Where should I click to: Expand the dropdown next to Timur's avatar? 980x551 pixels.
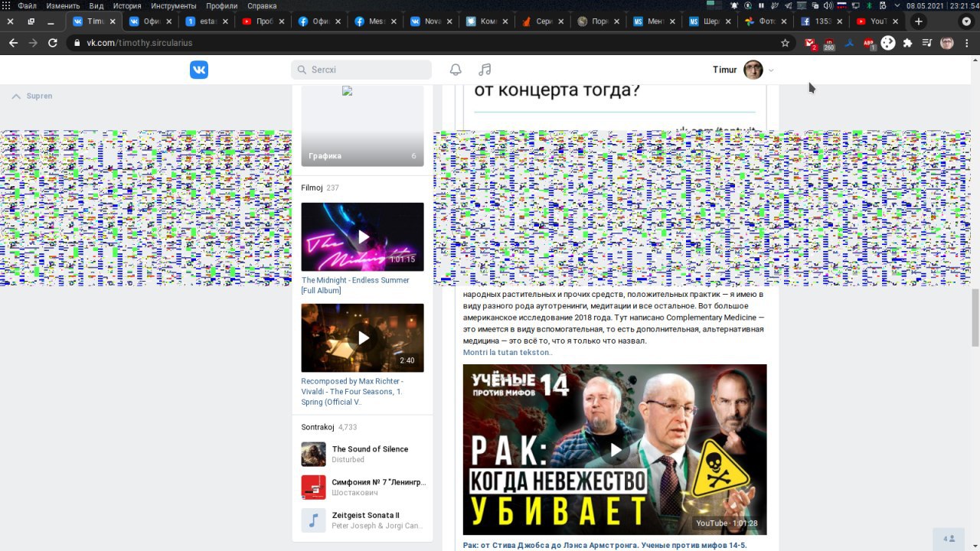click(x=771, y=70)
